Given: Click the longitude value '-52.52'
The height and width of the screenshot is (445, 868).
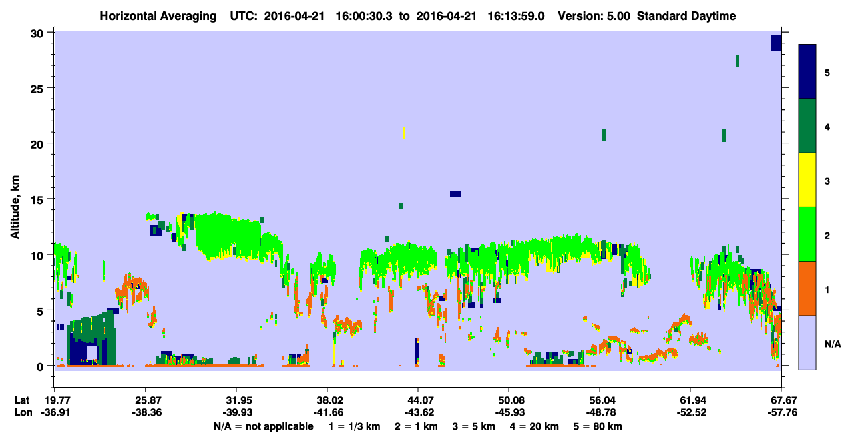Looking at the screenshot, I should (x=690, y=412).
